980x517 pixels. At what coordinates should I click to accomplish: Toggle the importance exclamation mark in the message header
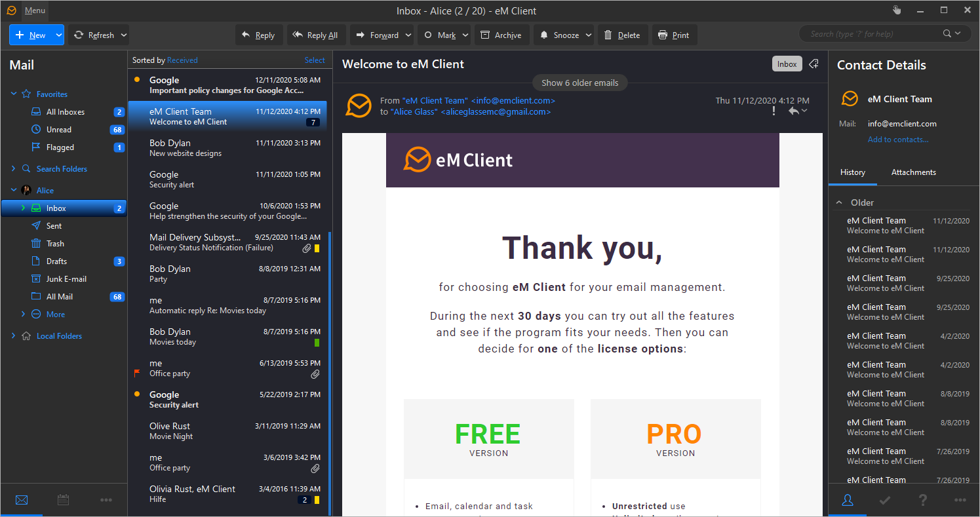tap(774, 111)
